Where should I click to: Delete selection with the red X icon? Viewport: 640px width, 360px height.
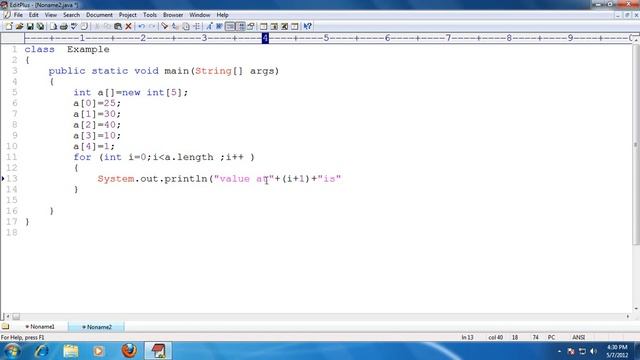coord(128,27)
